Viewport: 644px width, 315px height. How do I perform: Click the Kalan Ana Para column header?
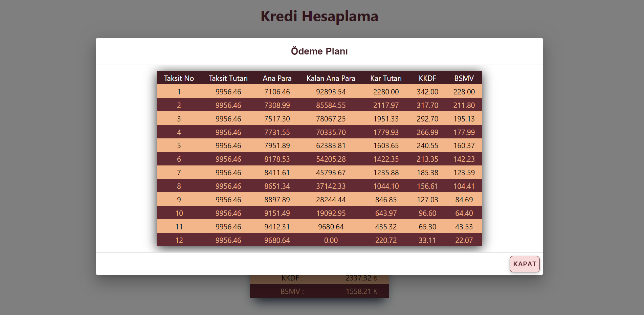point(331,78)
